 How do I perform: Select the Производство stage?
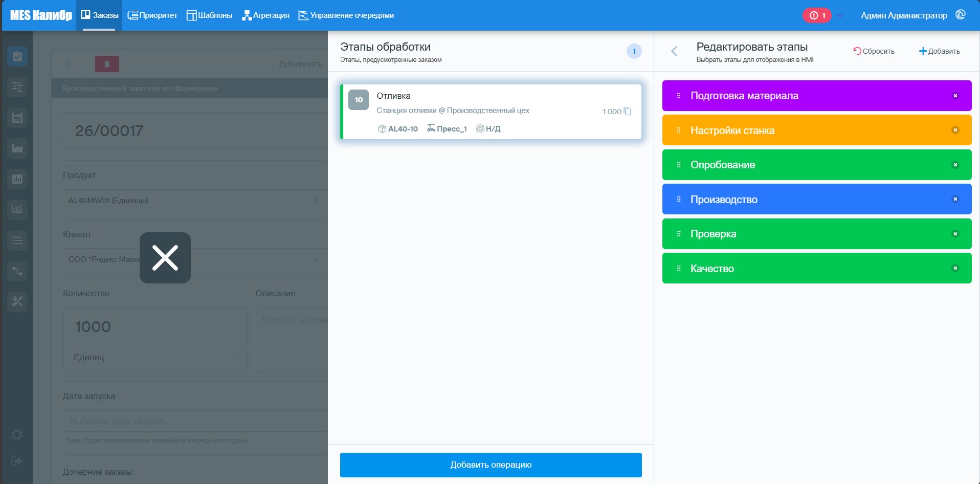point(817,199)
